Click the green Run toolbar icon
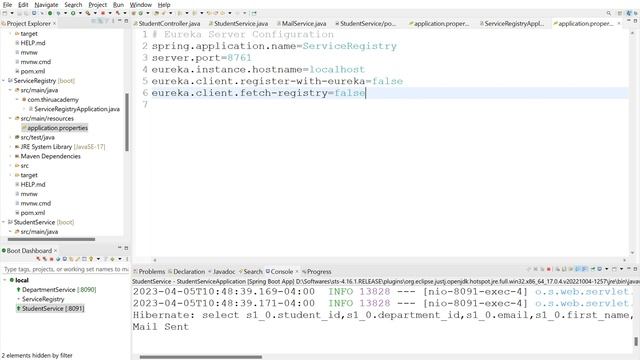640x360 pixels. (x=73, y=13)
